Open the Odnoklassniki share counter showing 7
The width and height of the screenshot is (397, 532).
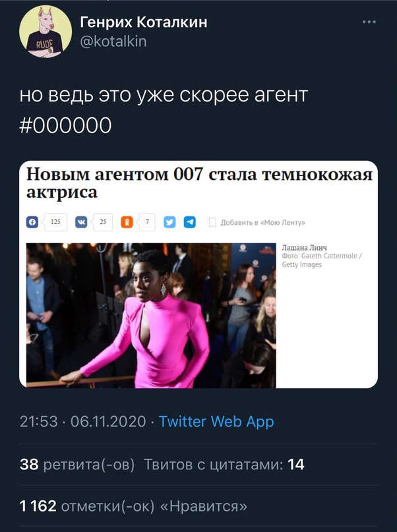click(147, 222)
